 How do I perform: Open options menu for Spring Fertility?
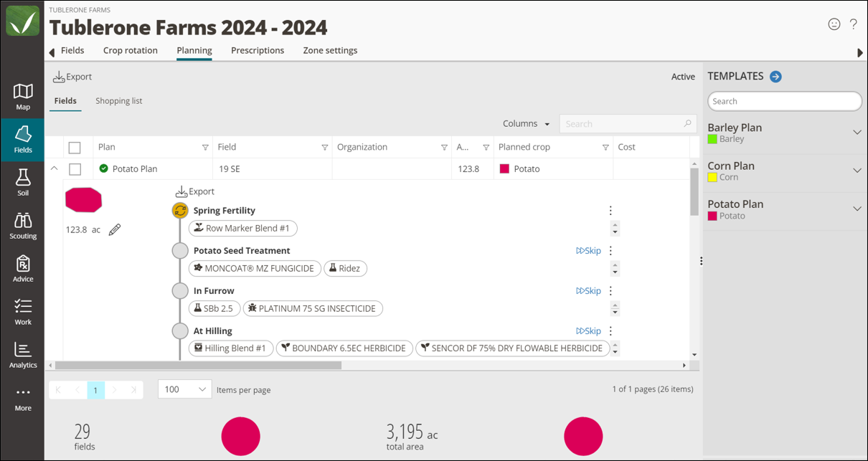(x=610, y=210)
